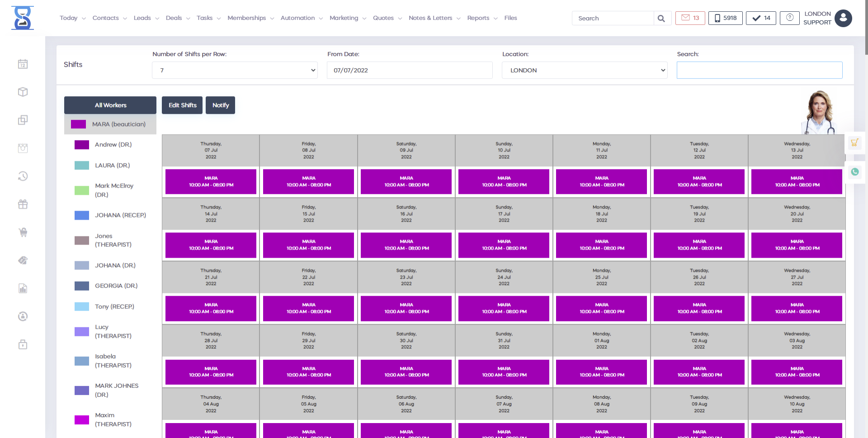Open the history clock sidebar icon
The image size is (868, 438).
click(23, 176)
